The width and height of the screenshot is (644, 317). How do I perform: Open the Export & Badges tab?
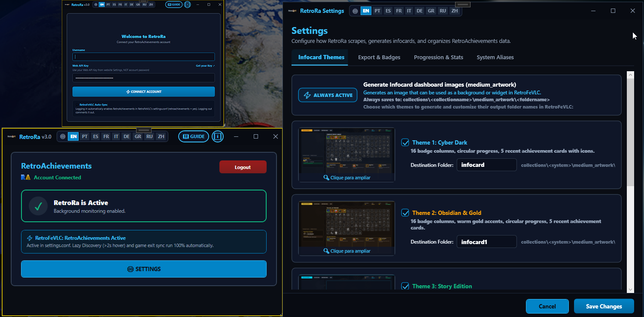[x=379, y=57]
